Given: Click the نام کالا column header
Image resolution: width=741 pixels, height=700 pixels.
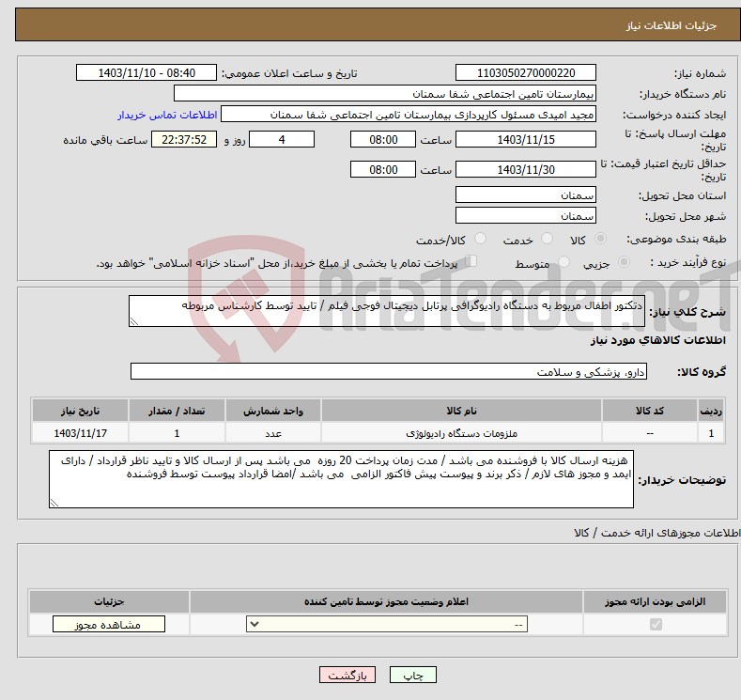Looking at the screenshot, I should 461,412.
